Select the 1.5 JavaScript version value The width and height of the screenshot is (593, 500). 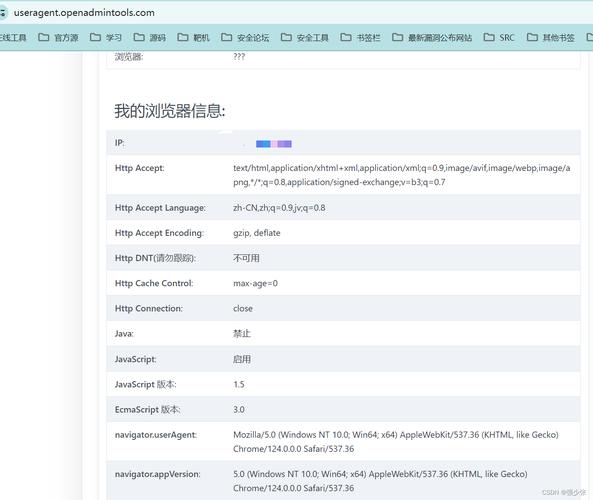239,384
